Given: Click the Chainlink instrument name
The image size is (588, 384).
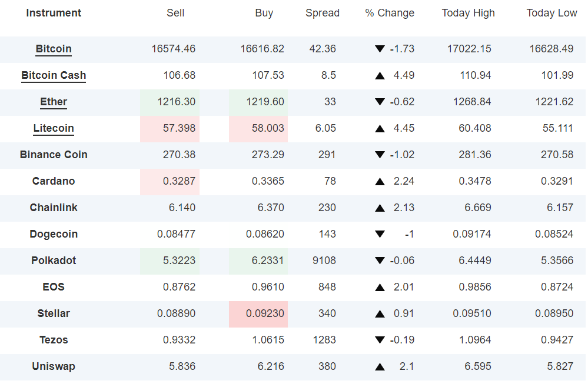Looking at the screenshot, I should coord(54,208).
